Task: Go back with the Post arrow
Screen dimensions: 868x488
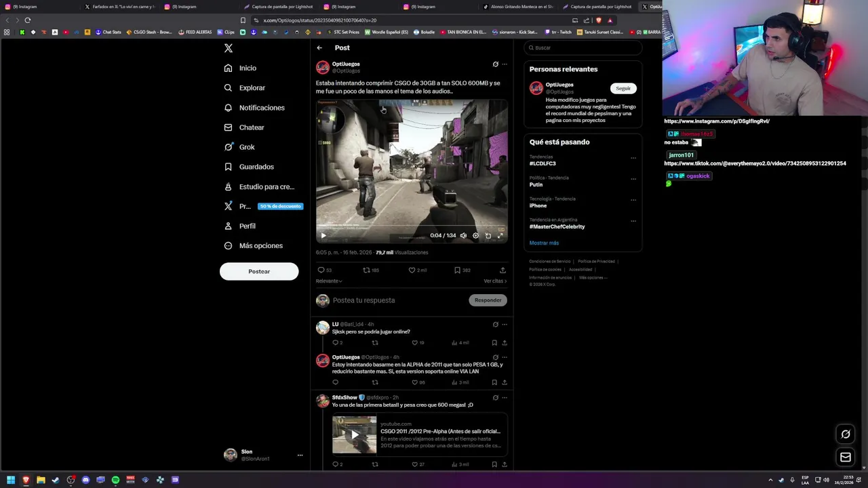Action: [x=319, y=47]
